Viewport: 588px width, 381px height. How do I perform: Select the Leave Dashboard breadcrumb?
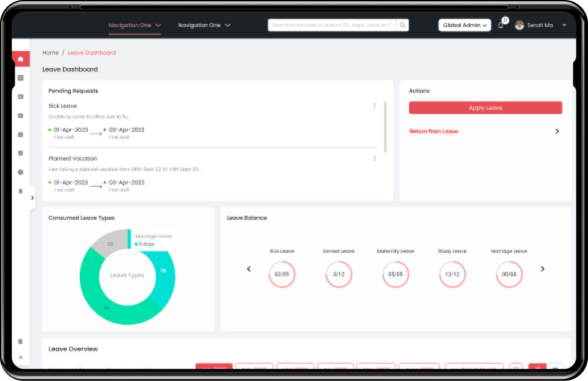tap(91, 53)
